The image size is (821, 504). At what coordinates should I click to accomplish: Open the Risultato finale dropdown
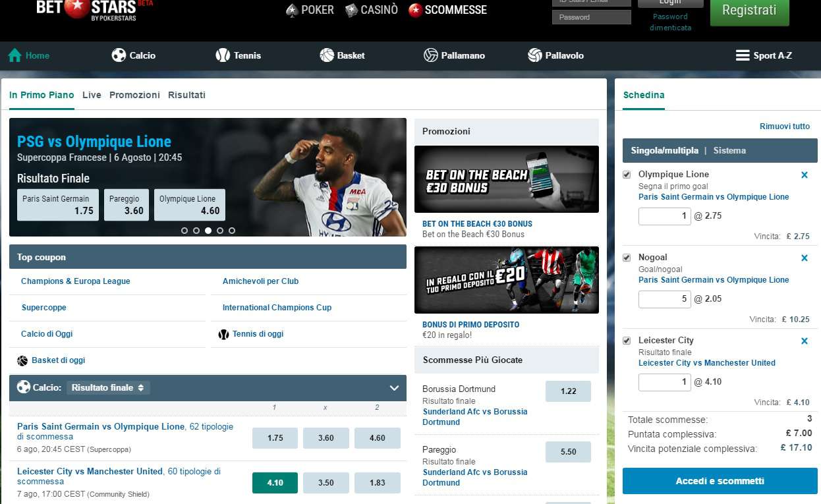(x=108, y=387)
